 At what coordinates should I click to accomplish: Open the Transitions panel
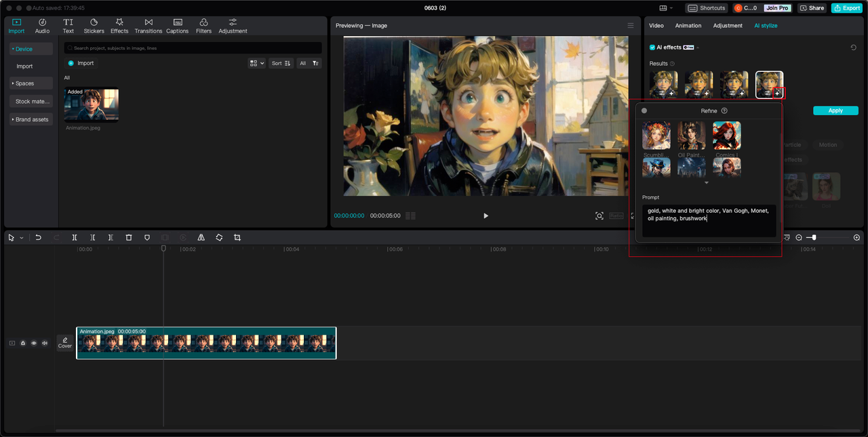pyautogui.click(x=149, y=26)
